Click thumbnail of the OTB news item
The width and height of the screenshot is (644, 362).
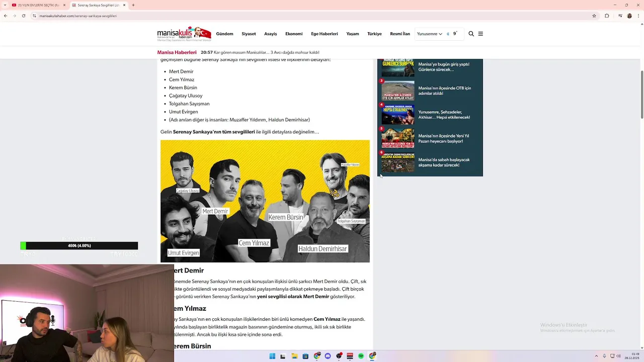point(398,90)
